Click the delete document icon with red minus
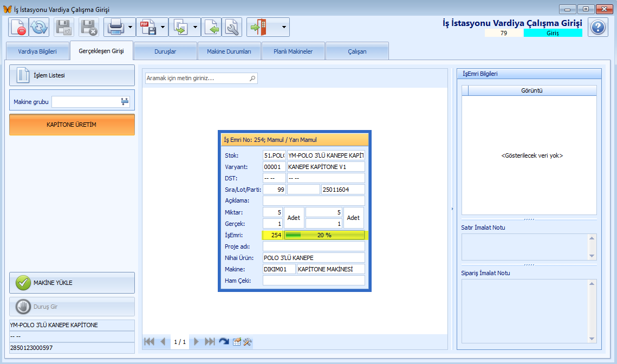 pyautogui.click(x=18, y=28)
